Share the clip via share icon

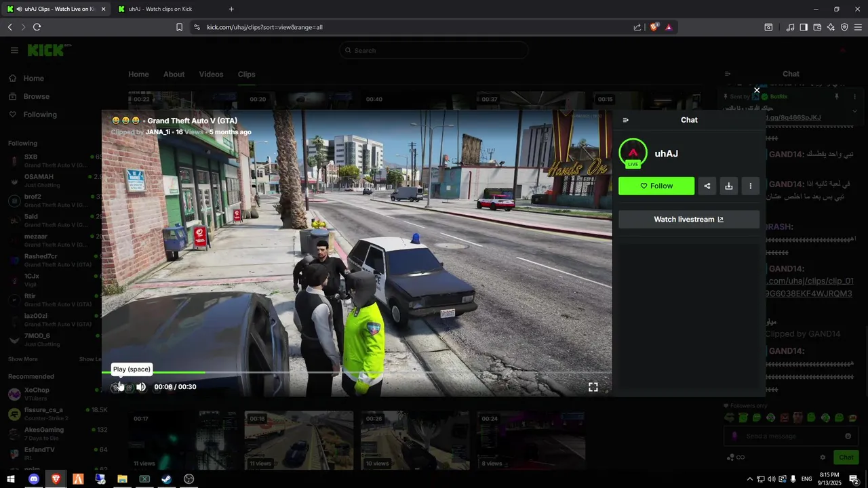(x=707, y=186)
